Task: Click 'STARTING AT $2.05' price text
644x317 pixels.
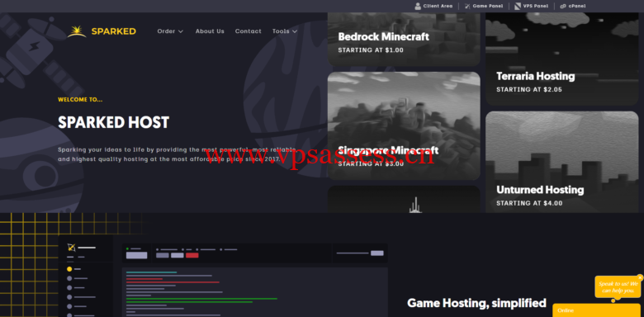Action: point(529,89)
